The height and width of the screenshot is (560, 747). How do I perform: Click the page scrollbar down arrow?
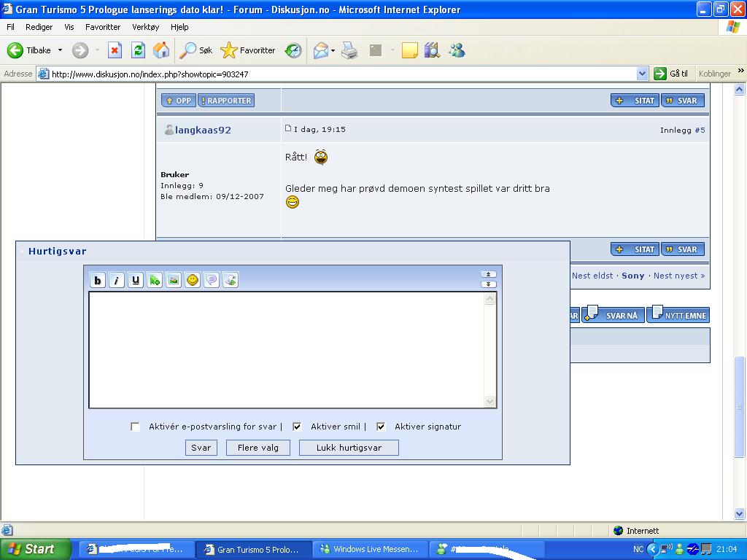click(740, 513)
